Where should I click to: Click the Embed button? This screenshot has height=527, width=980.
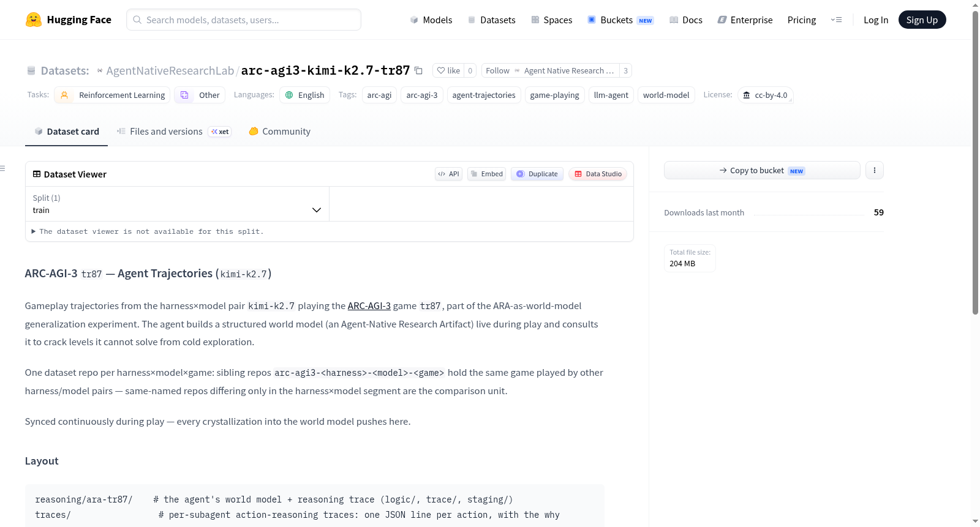click(486, 174)
